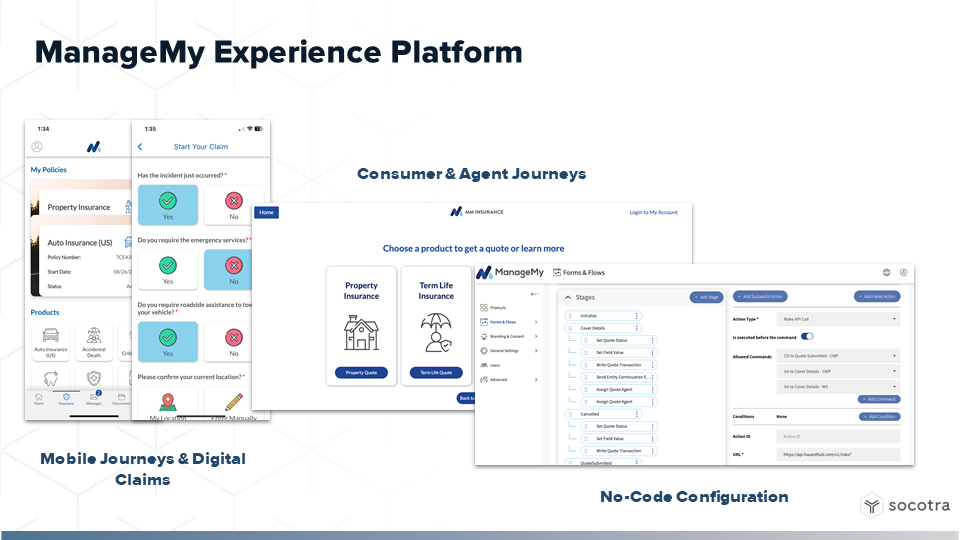The height and width of the screenshot is (540, 960).
Task: Open the user account icon in ManageMy header
Action: pyautogui.click(x=904, y=272)
